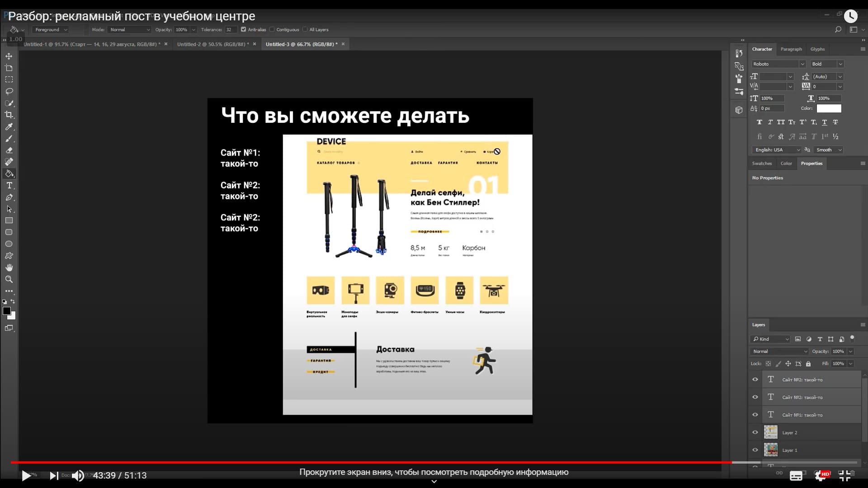This screenshot has height=488, width=868.
Task: Select the Hand tool
Action: tap(9, 267)
